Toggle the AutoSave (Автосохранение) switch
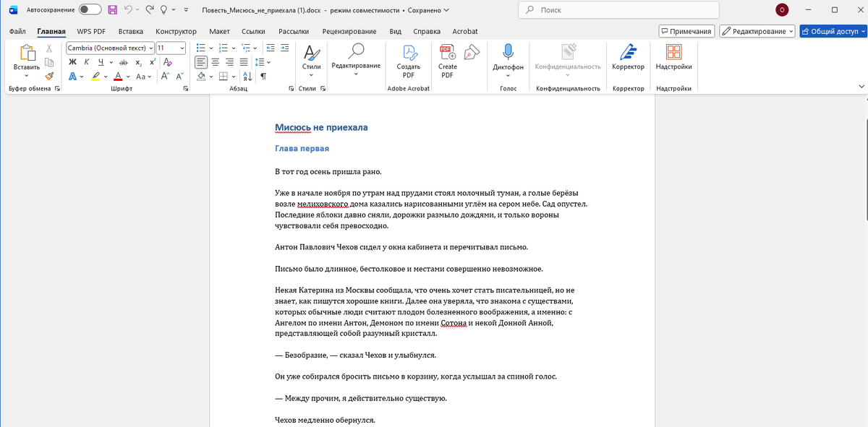The width and height of the screenshot is (868, 427). (90, 10)
